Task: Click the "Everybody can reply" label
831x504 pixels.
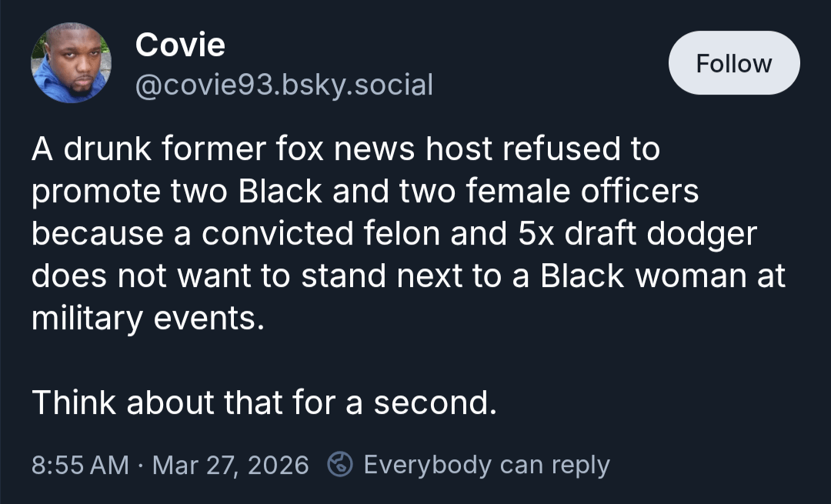Action: tap(486, 465)
